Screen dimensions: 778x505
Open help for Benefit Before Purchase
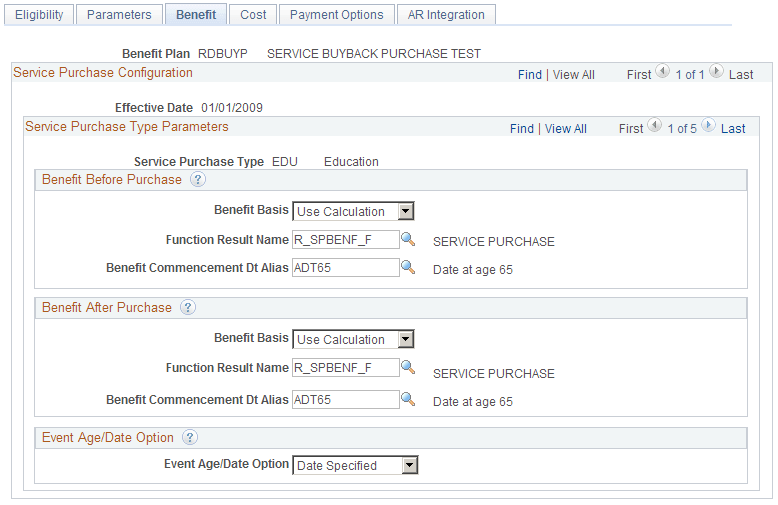coord(198,179)
